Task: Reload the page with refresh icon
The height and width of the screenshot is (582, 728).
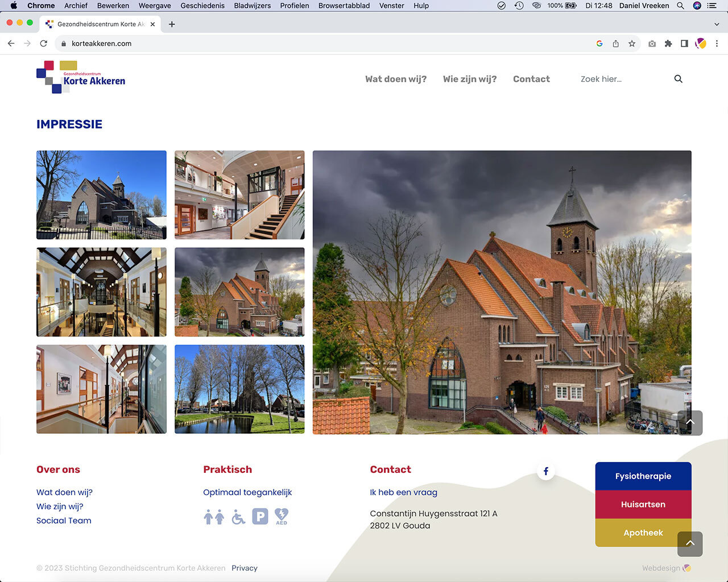Action: [43, 43]
